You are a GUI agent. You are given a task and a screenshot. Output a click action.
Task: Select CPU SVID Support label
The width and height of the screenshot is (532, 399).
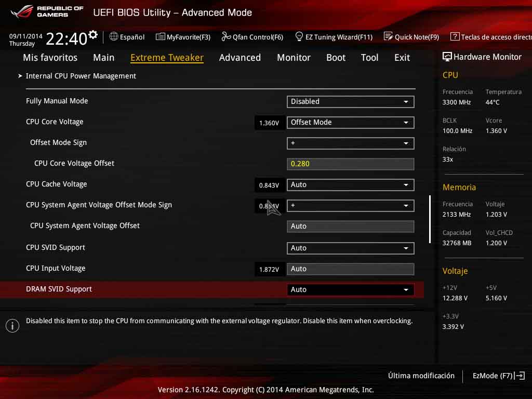point(56,248)
